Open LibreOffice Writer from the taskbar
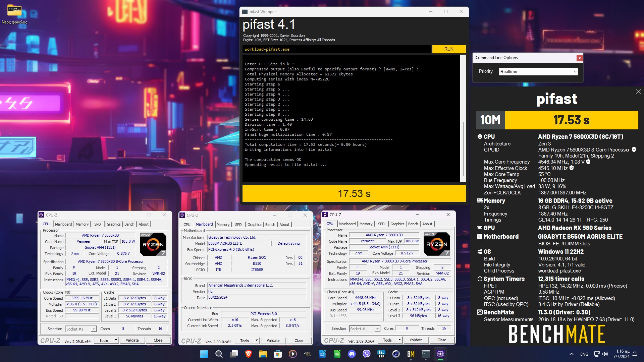644x362 pixels. (322, 354)
